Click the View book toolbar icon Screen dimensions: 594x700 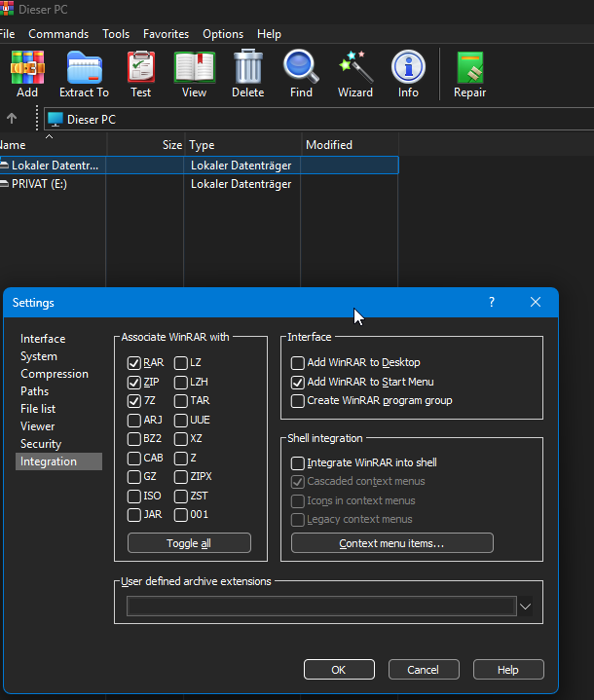pos(195,67)
